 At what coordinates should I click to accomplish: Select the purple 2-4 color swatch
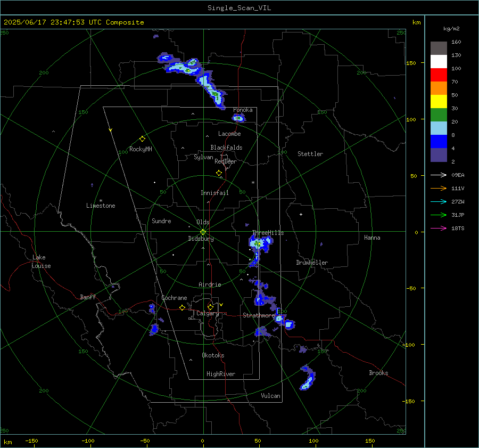coord(439,155)
